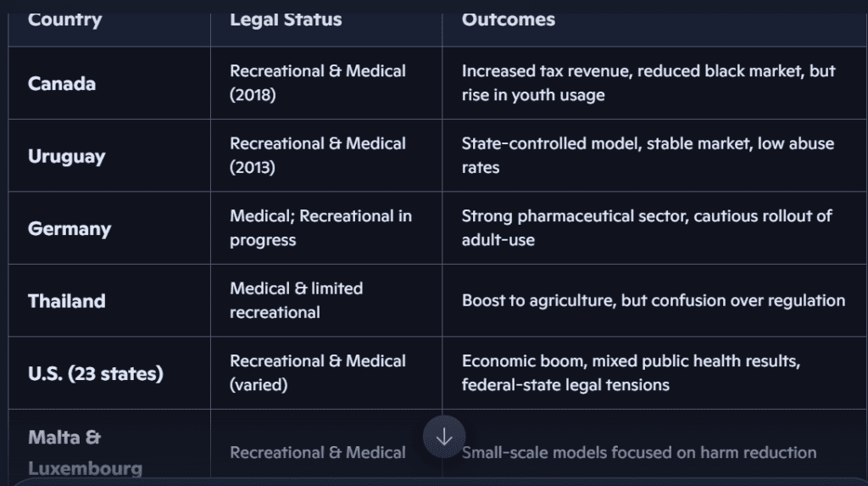Image resolution: width=868 pixels, height=486 pixels.
Task: Select the Thailand country cell
Action: tap(67, 301)
